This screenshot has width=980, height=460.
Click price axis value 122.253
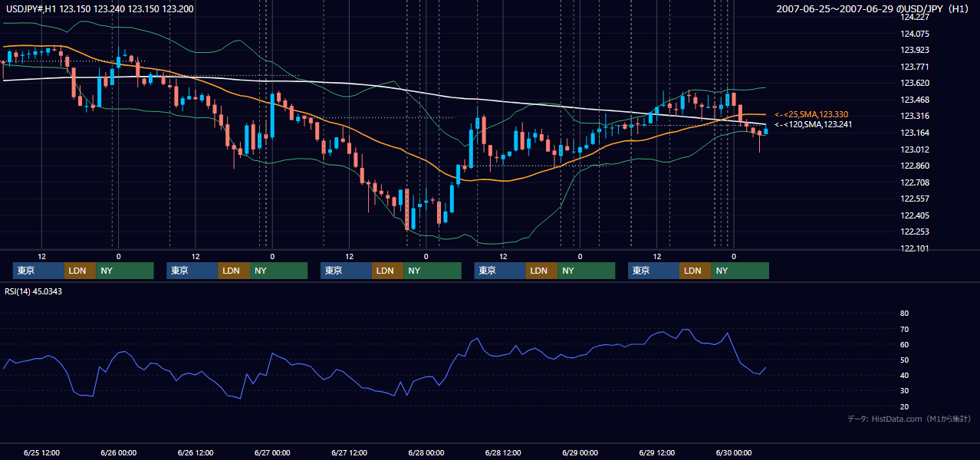coord(916,232)
